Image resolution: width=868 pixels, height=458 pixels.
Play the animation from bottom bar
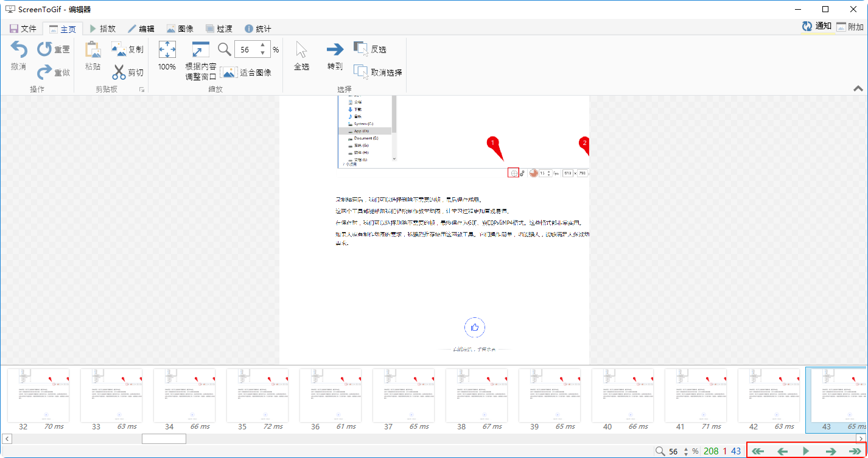click(x=806, y=451)
